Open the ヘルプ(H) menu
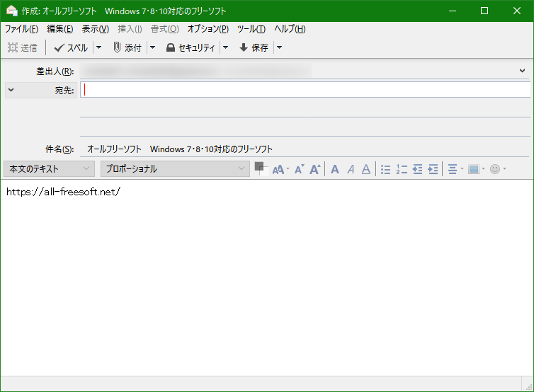The width and height of the screenshot is (534, 392). click(290, 29)
